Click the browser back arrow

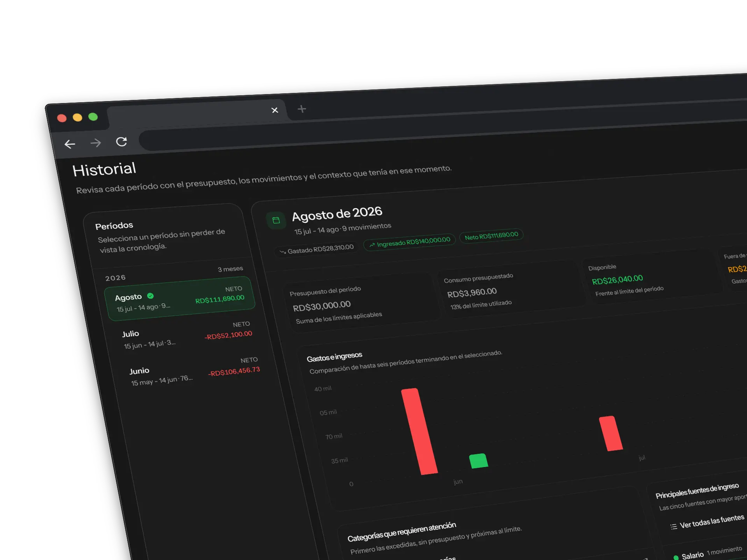(x=70, y=144)
